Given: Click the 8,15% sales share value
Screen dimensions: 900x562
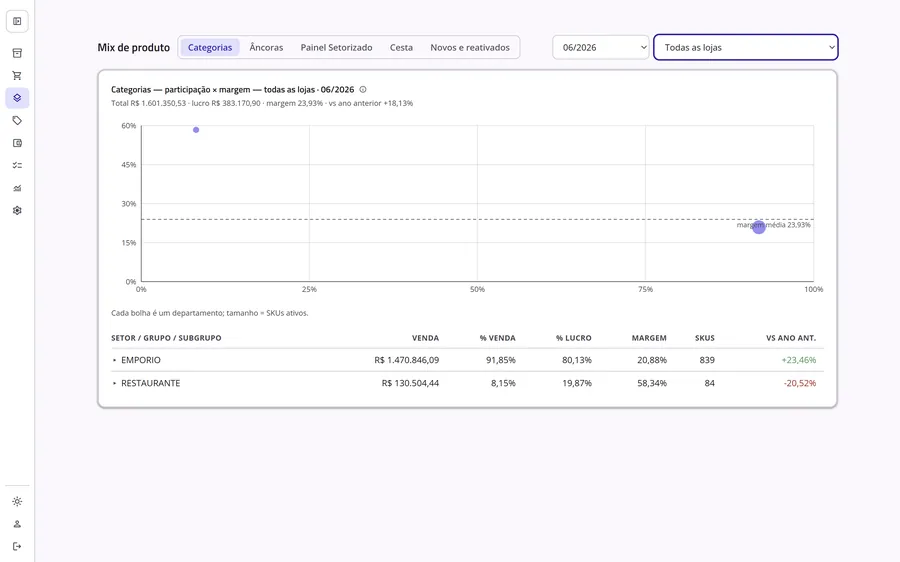Looking at the screenshot, I should 503,383.
